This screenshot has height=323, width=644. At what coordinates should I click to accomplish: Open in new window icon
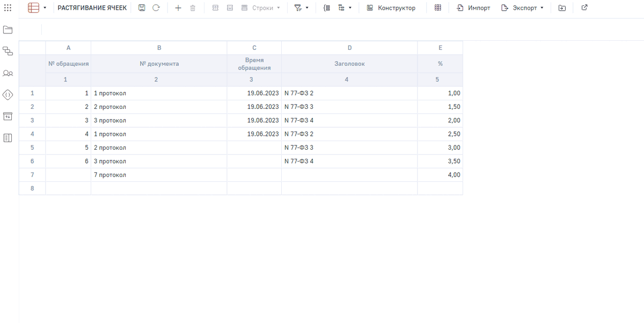tap(584, 8)
